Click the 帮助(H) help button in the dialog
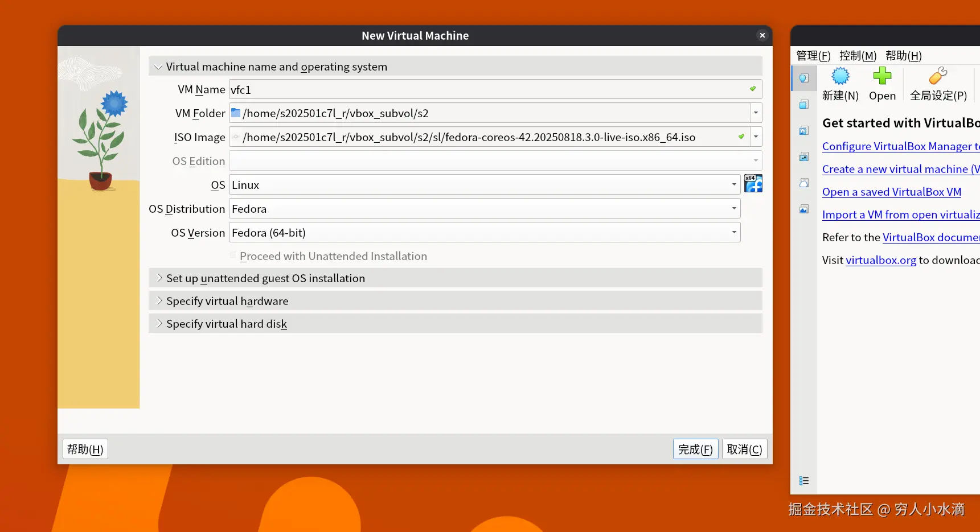 click(85, 449)
